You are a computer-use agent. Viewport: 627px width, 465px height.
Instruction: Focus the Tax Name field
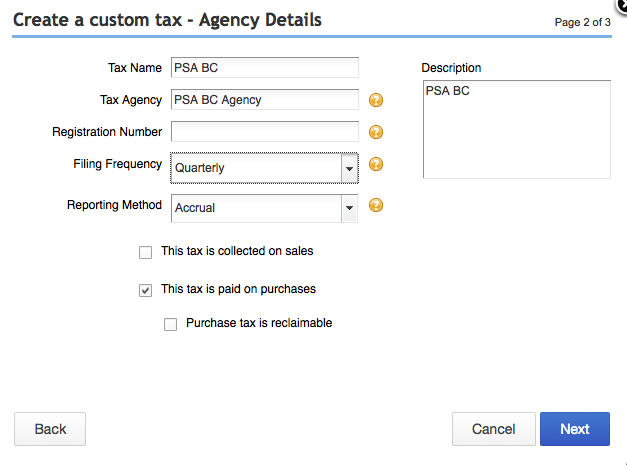(x=265, y=68)
